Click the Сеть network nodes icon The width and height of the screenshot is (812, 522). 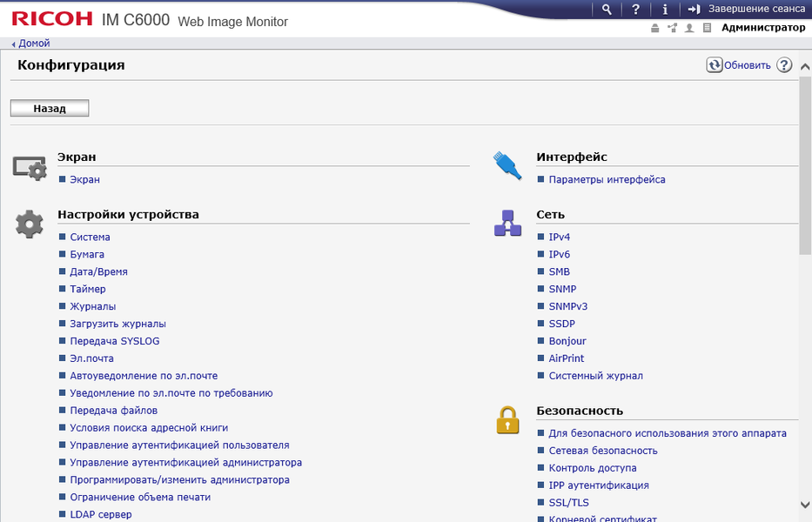click(507, 224)
